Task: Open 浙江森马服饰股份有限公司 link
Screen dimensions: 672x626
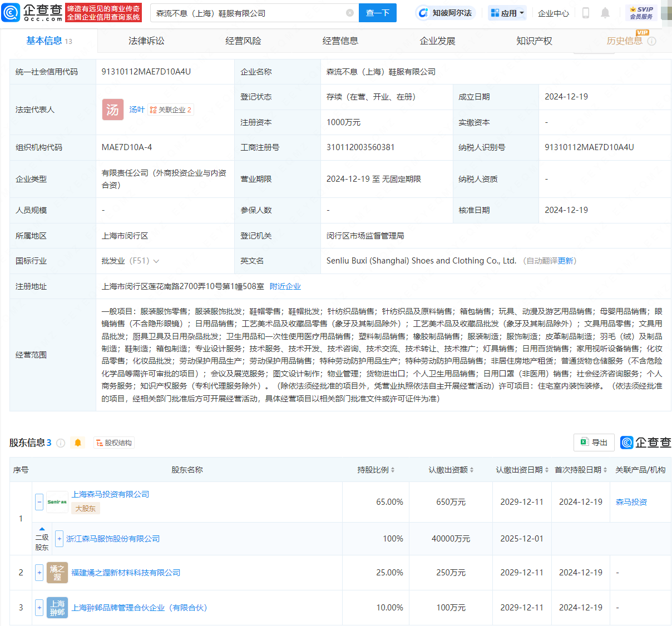Action: point(113,539)
